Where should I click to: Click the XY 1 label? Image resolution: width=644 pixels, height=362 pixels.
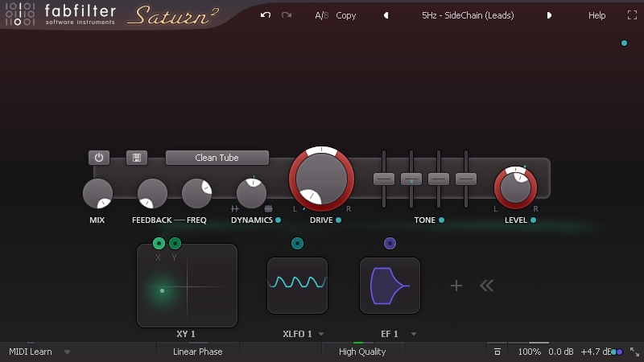pos(186,334)
